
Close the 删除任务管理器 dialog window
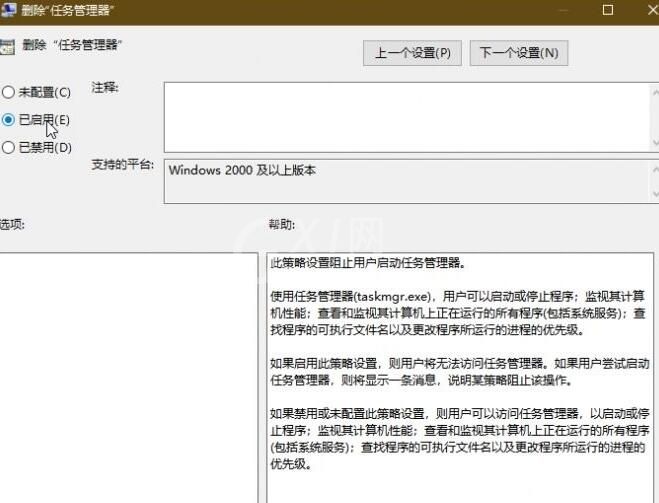[x=653, y=10]
